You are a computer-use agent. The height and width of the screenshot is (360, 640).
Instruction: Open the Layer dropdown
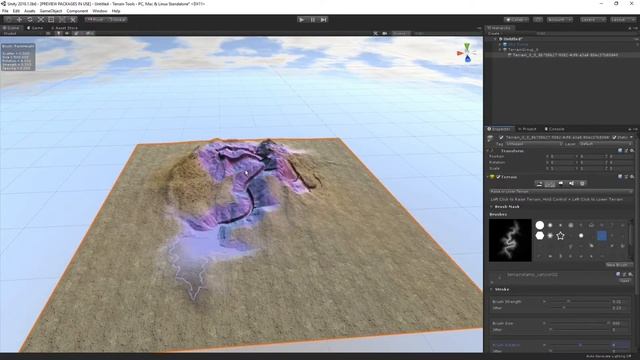(x=606, y=144)
